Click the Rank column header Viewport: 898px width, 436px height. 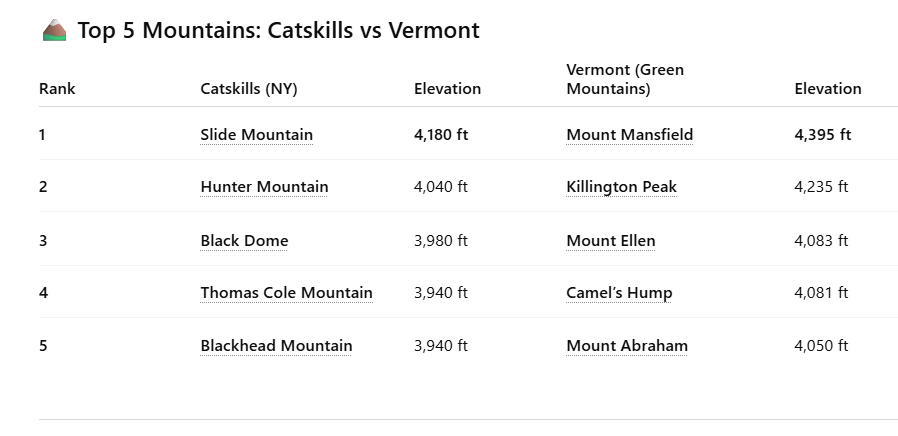click(x=57, y=89)
